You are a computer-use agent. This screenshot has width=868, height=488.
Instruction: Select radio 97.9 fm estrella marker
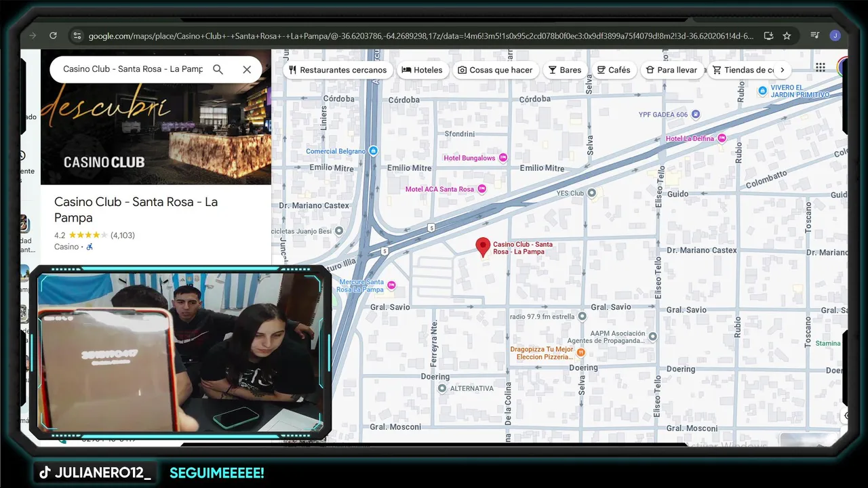coord(582,317)
